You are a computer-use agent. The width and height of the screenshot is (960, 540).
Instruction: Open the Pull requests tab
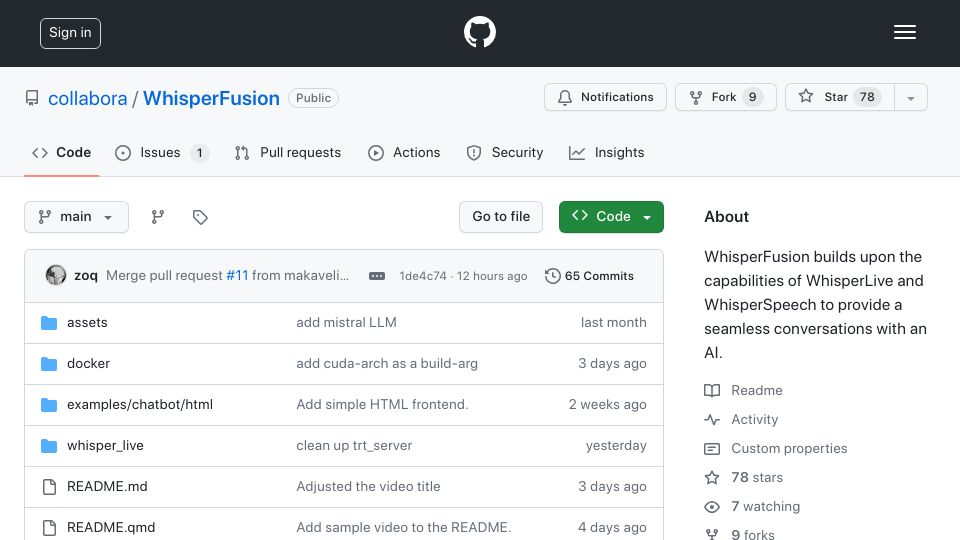288,152
